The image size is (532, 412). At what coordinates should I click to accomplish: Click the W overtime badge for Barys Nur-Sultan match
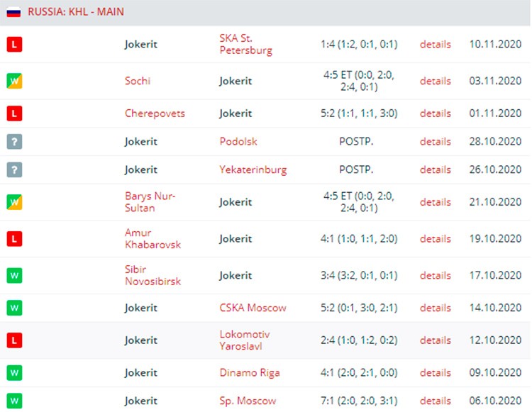[14, 202]
